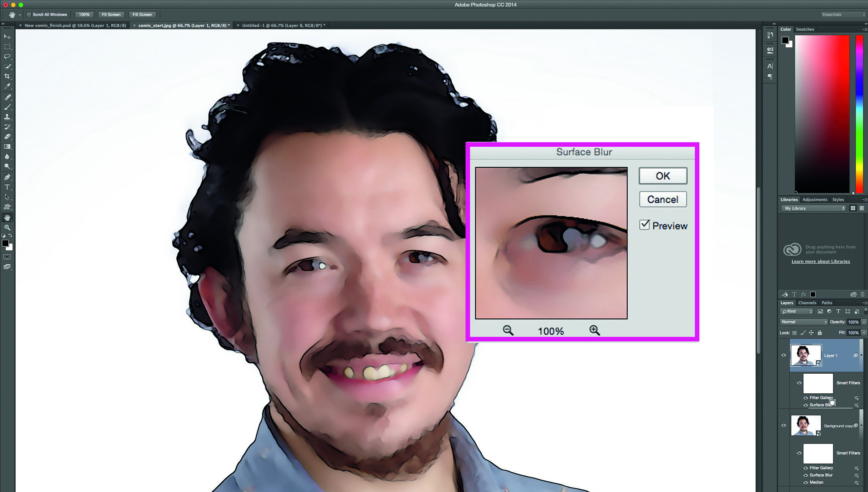Image resolution: width=868 pixels, height=492 pixels.
Task: Click zoom in magnifier in Surface Blur dialog
Action: pyautogui.click(x=594, y=330)
